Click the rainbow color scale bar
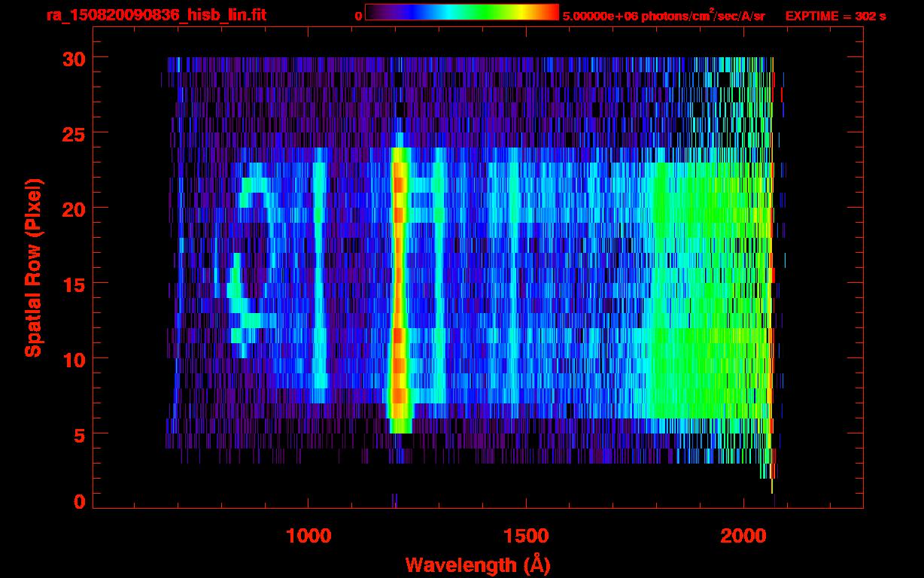This screenshot has width=924, height=578. [x=462, y=12]
